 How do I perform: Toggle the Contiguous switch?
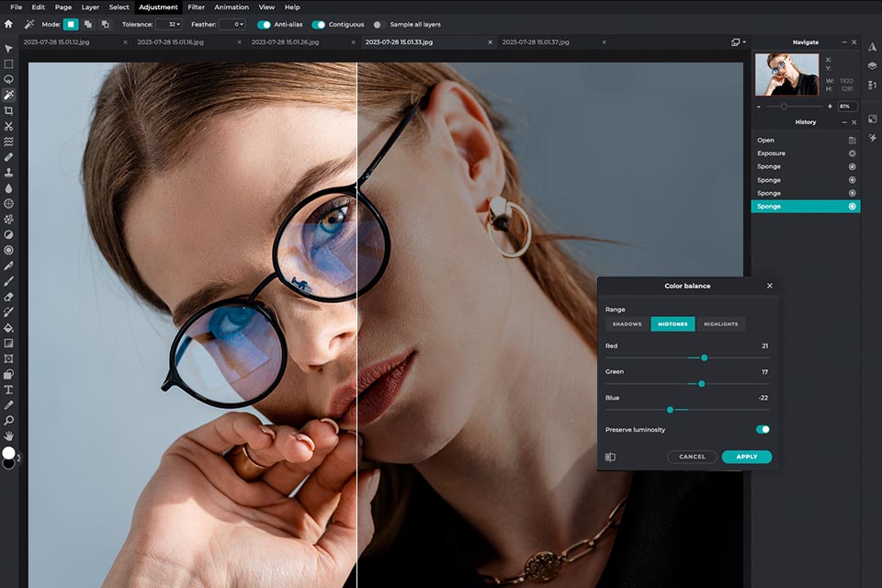coord(319,25)
